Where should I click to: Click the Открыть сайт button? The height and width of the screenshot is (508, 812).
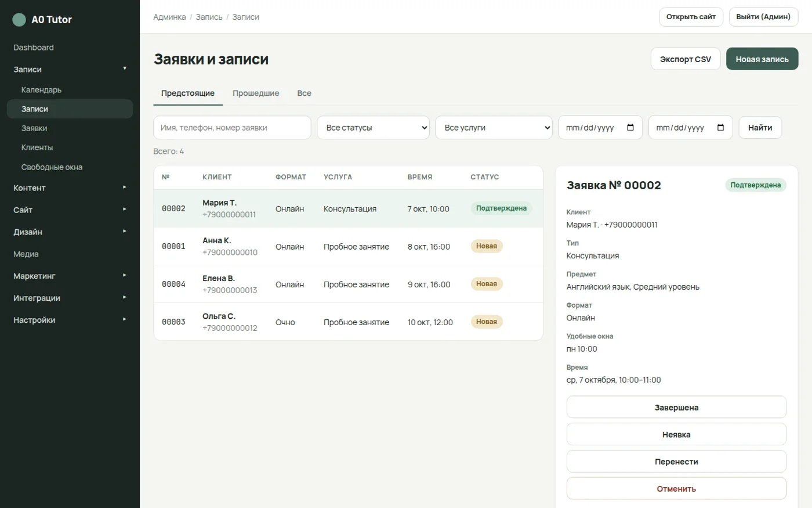691,17
